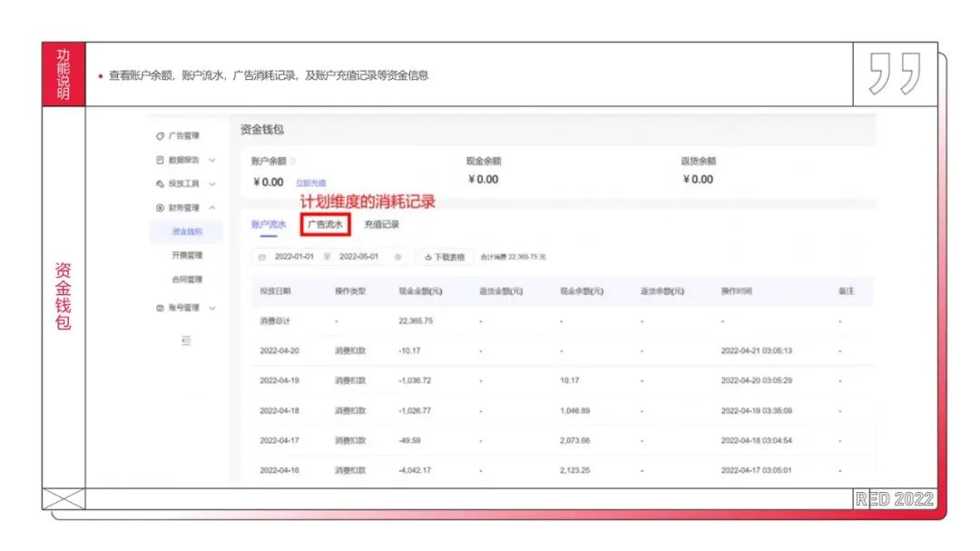Click the 操作时间 column header
Image resolution: width=980 pixels, height=551 pixels.
click(736, 291)
